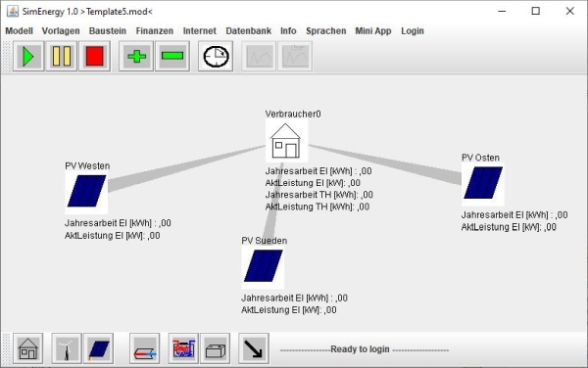The image size is (588, 368).
Task: Add a house consumer building block
Action: pyautogui.click(x=28, y=348)
